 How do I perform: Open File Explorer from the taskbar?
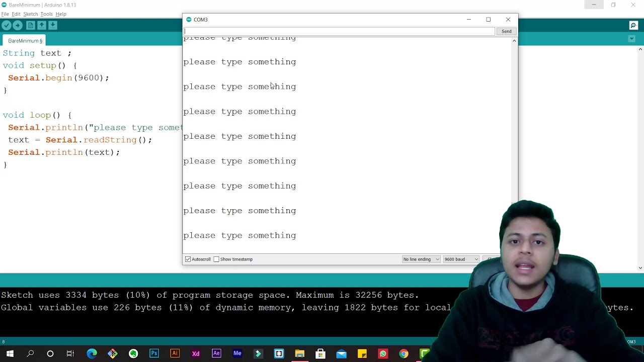(x=300, y=354)
